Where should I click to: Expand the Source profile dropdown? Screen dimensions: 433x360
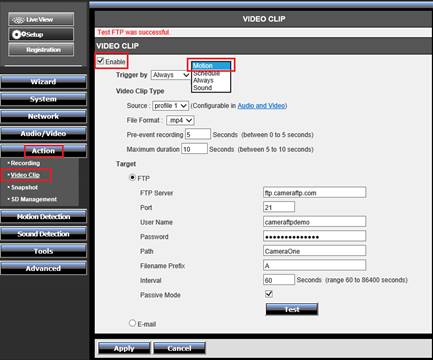coord(171,106)
